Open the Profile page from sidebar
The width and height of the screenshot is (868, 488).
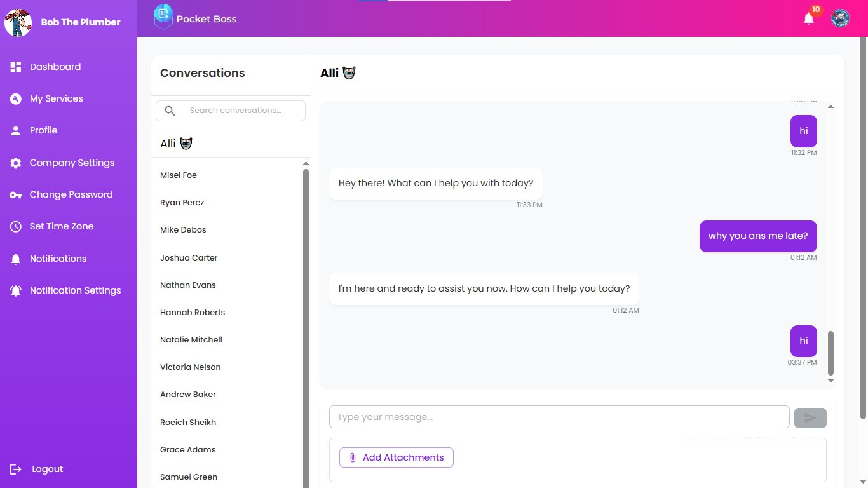43,130
